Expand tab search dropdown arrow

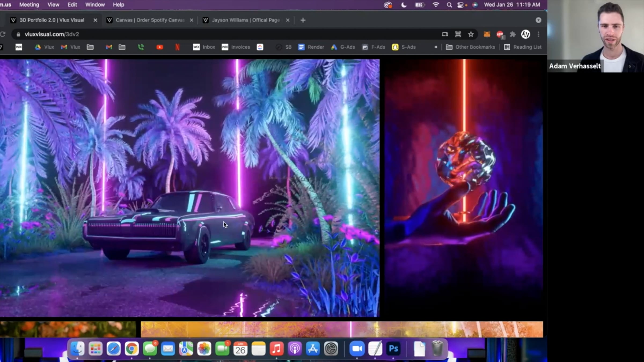538,20
